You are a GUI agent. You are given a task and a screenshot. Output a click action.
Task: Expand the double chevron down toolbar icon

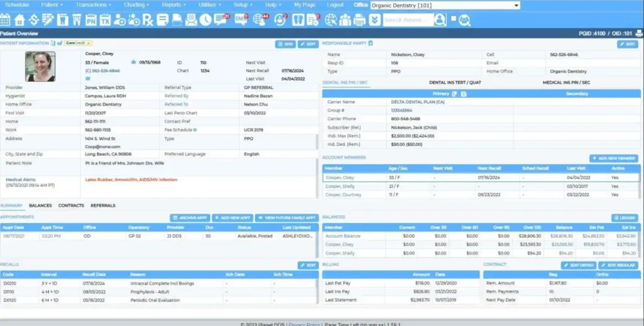pyautogui.click(x=375, y=19)
